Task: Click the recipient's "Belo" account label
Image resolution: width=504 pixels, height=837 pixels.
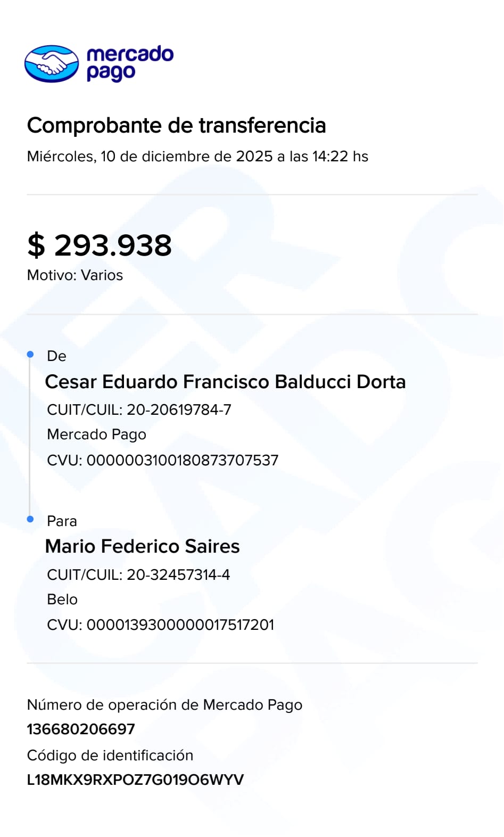Action: click(x=62, y=600)
